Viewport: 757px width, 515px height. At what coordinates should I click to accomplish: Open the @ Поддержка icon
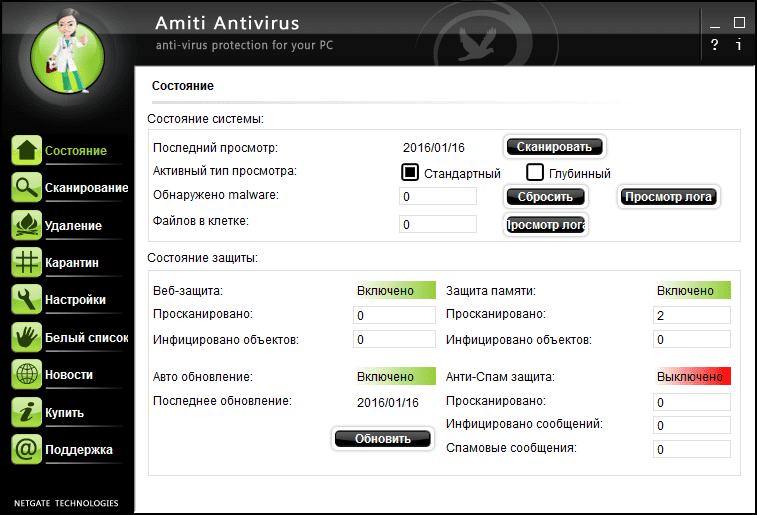point(26,449)
